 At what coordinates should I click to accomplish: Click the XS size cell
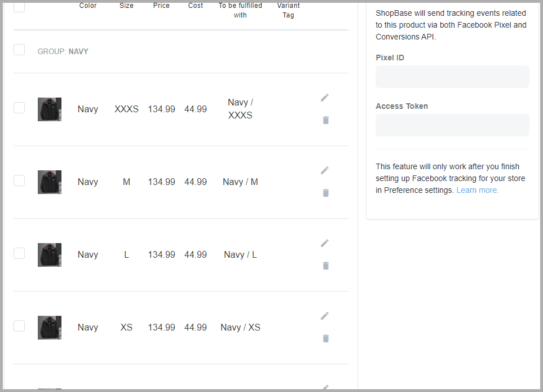126,327
